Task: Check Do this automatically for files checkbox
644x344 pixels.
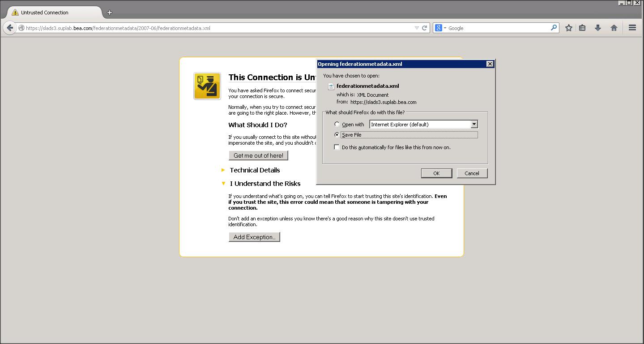Action: pos(337,147)
